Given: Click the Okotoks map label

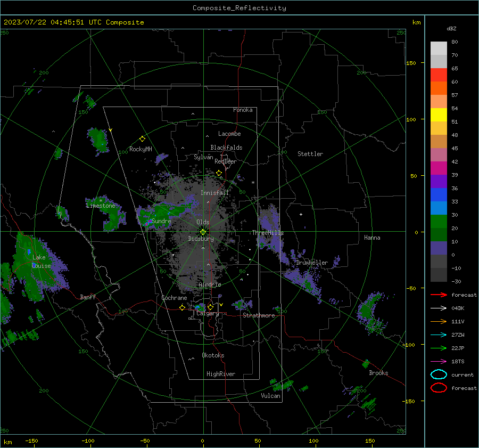Looking at the screenshot, I should (213, 355).
